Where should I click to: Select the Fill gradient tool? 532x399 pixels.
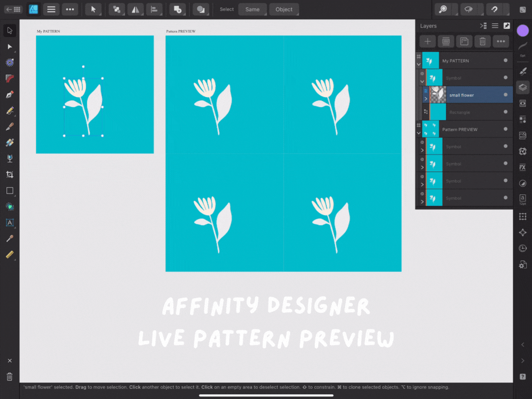[x=10, y=142]
